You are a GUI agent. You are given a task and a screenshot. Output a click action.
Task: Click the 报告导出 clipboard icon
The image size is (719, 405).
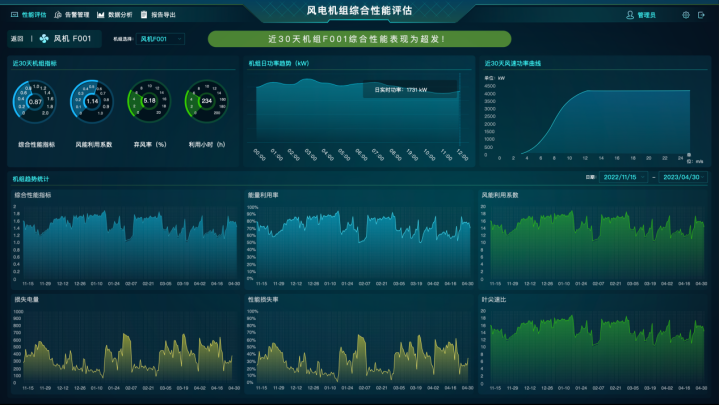click(x=144, y=15)
